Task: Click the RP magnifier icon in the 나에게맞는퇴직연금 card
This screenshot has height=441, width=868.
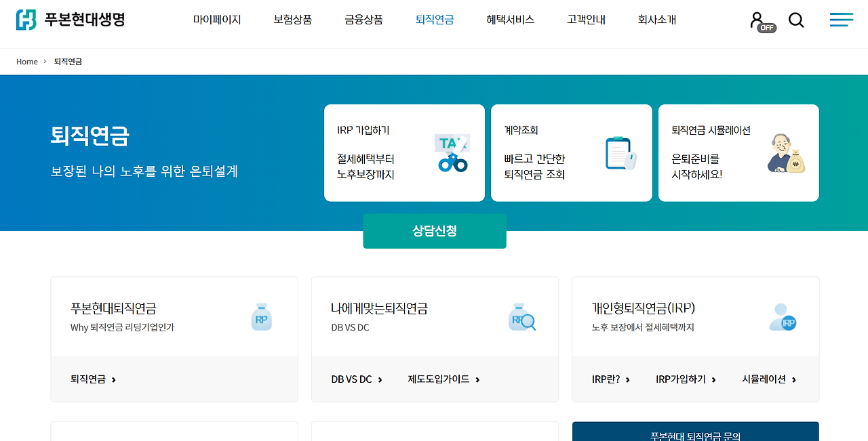Action: (522, 317)
